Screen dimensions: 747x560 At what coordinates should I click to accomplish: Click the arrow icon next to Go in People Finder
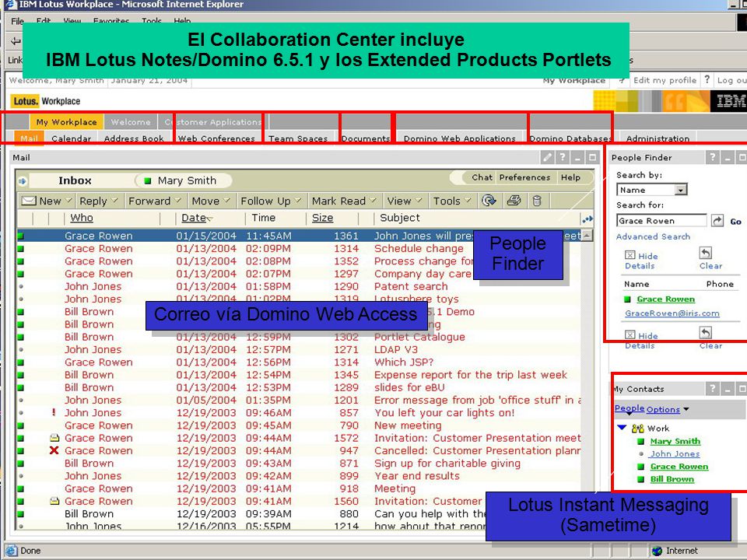click(717, 220)
